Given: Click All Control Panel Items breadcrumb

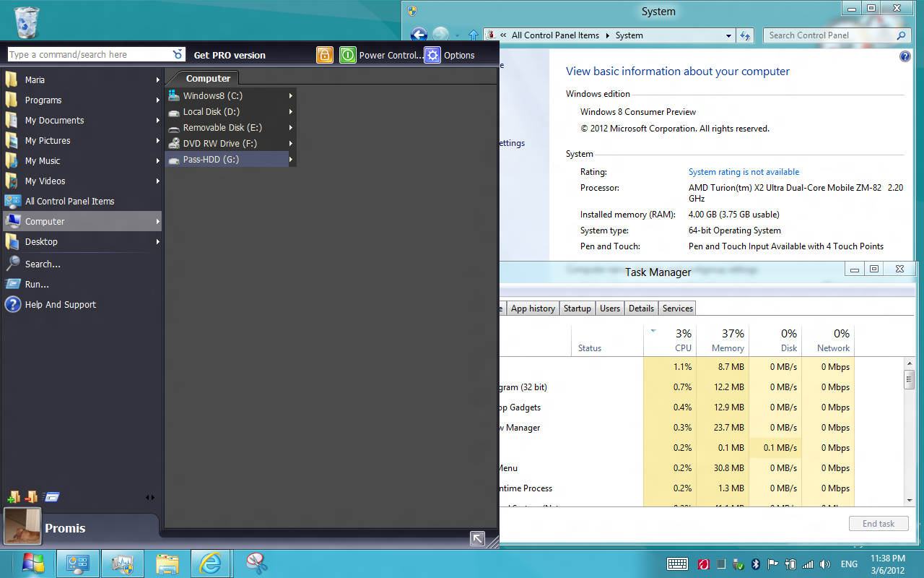Looking at the screenshot, I should click(555, 35).
